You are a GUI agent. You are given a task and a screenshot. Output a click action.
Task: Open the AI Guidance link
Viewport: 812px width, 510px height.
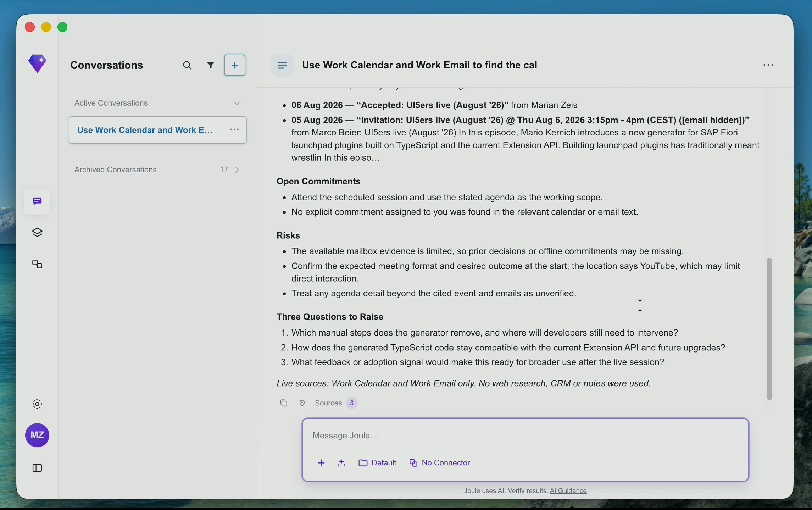click(568, 491)
